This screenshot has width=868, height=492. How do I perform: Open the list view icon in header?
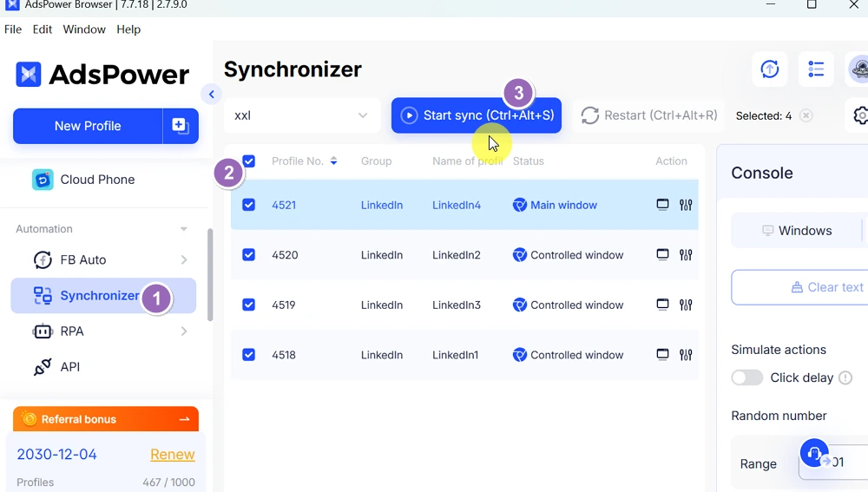pos(816,69)
